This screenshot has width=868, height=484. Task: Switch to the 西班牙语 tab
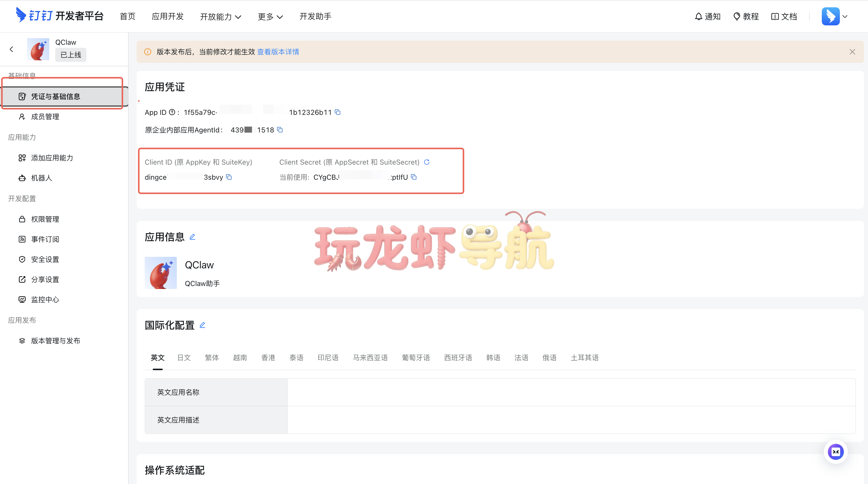458,358
